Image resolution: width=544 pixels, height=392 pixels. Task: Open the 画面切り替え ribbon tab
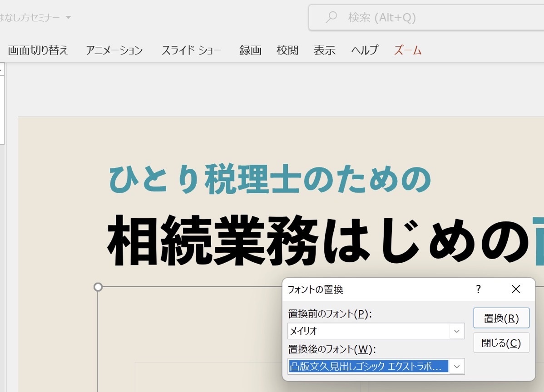(x=38, y=50)
